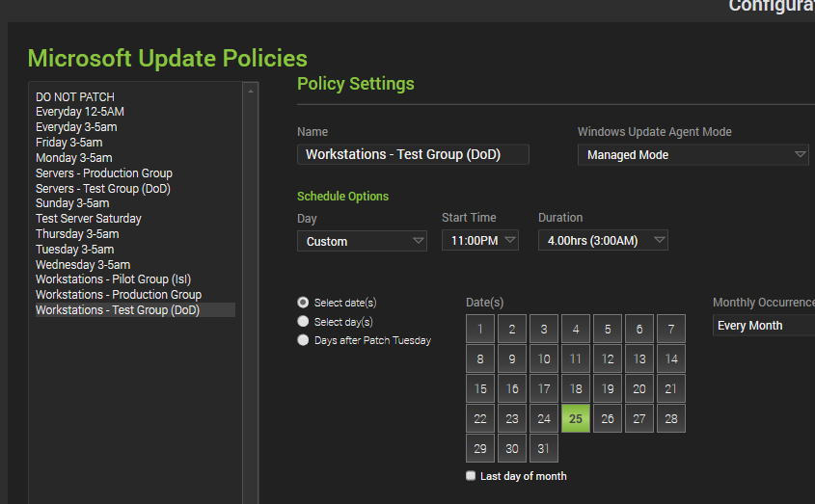The width and height of the screenshot is (815, 504).
Task: Open the Monthly Occurrence dropdown
Action: tap(766, 326)
